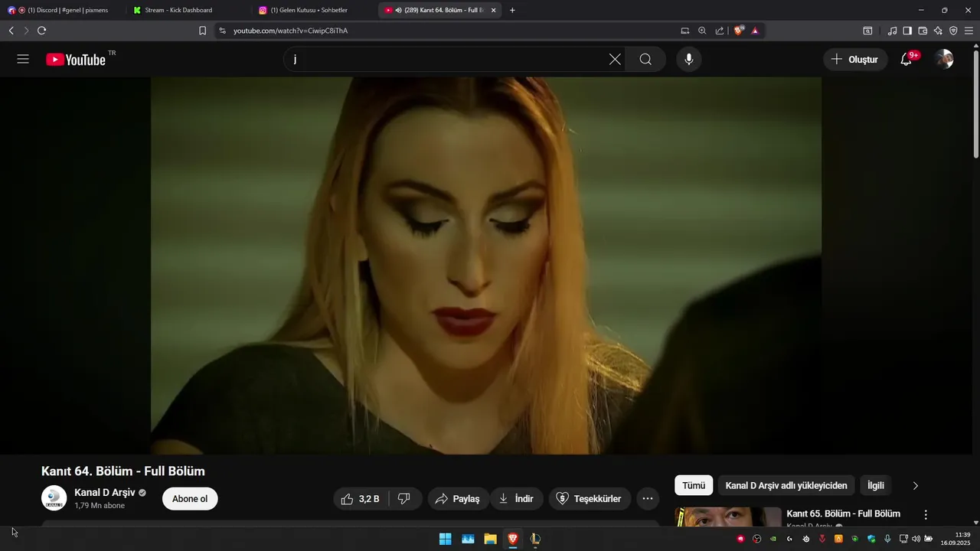Image resolution: width=980 pixels, height=551 pixels.
Task: Open browser tab search icon
Action: click(x=867, y=31)
